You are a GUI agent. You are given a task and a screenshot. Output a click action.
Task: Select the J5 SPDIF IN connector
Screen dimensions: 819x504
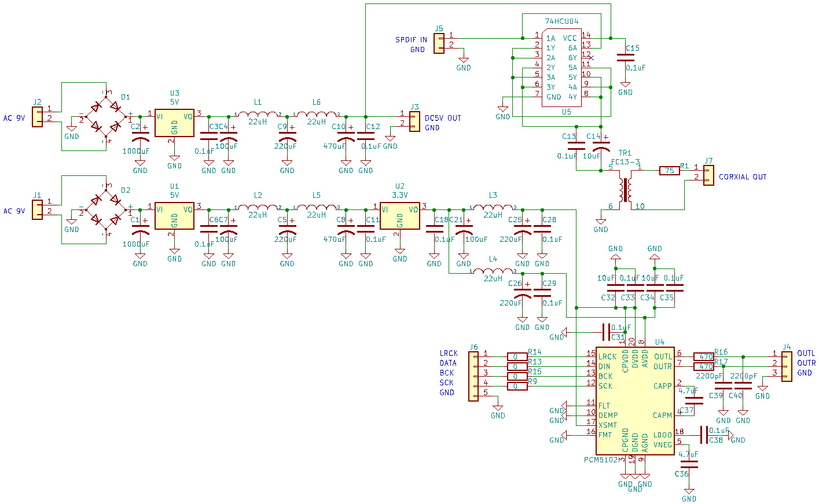439,43
